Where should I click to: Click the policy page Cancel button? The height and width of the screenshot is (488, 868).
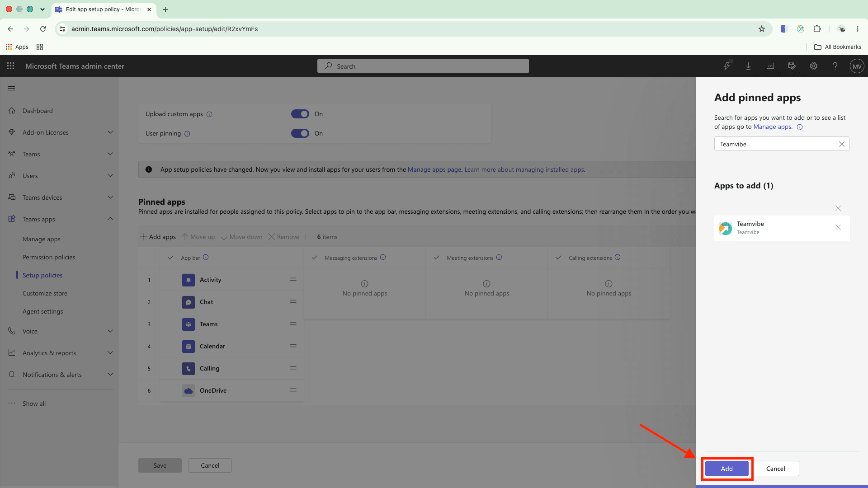[x=210, y=465]
